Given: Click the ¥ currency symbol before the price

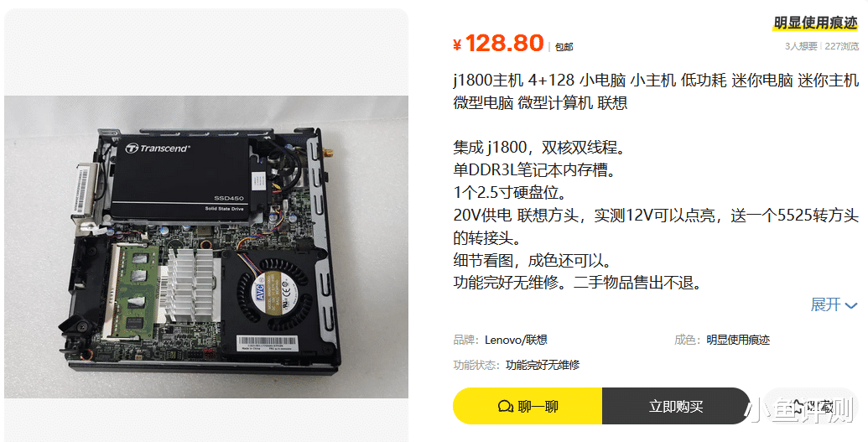Looking at the screenshot, I should tap(457, 44).
